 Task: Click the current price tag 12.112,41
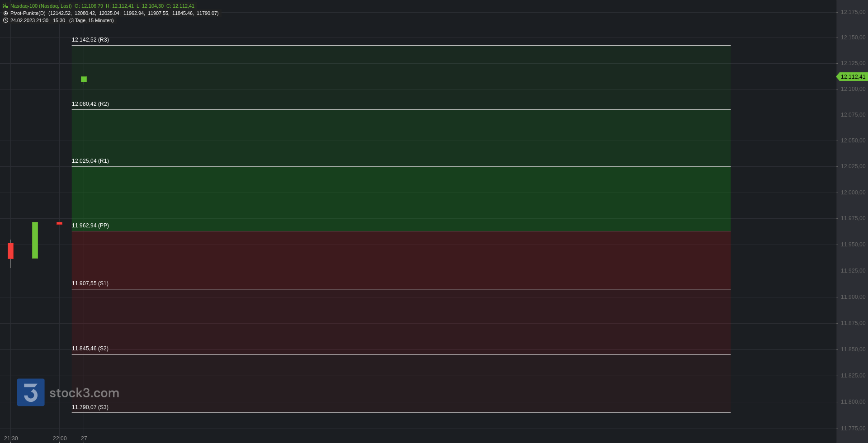tap(852, 77)
